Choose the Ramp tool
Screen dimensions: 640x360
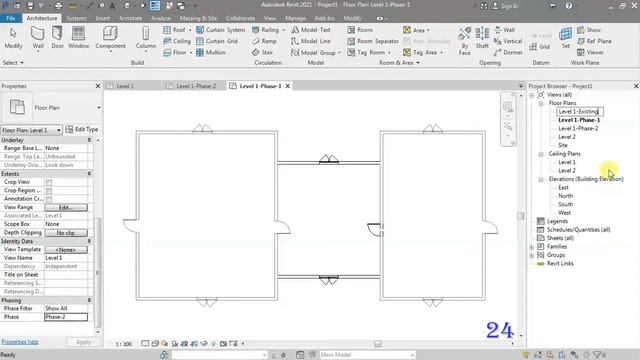click(x=264, y=41)
